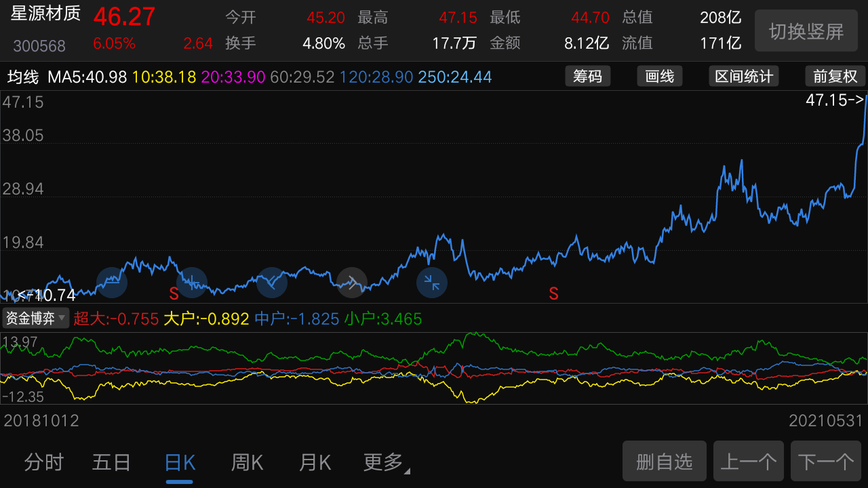The height and width of the screenshot is (488, 868).
Task: Open 区间统计 range statistics
Action: click(x=744, y=76)
